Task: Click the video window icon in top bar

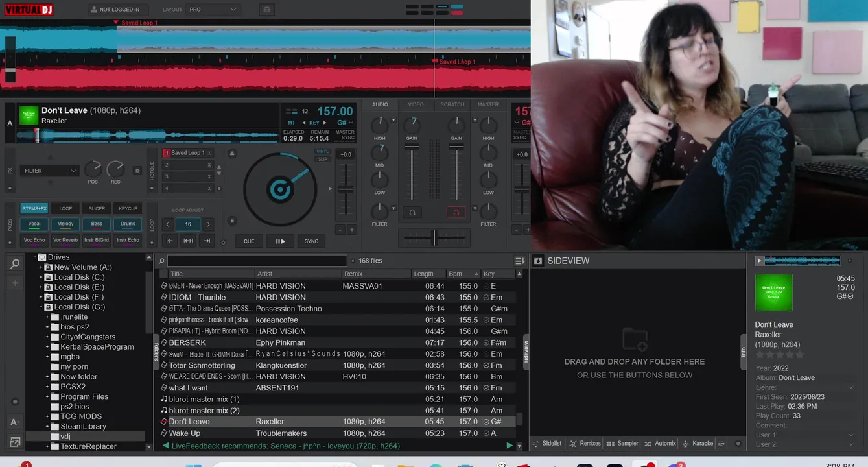Action: 266,10
